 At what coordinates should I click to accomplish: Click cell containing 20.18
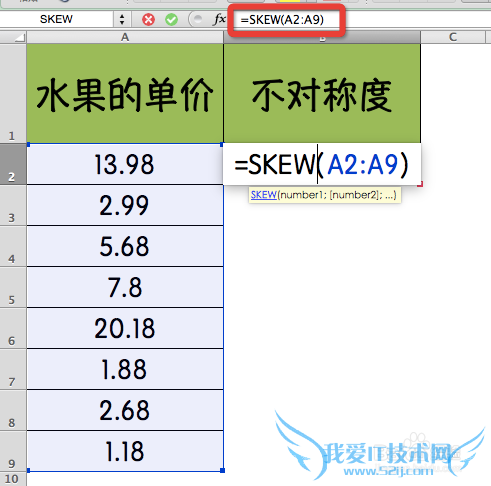(125, 328)
